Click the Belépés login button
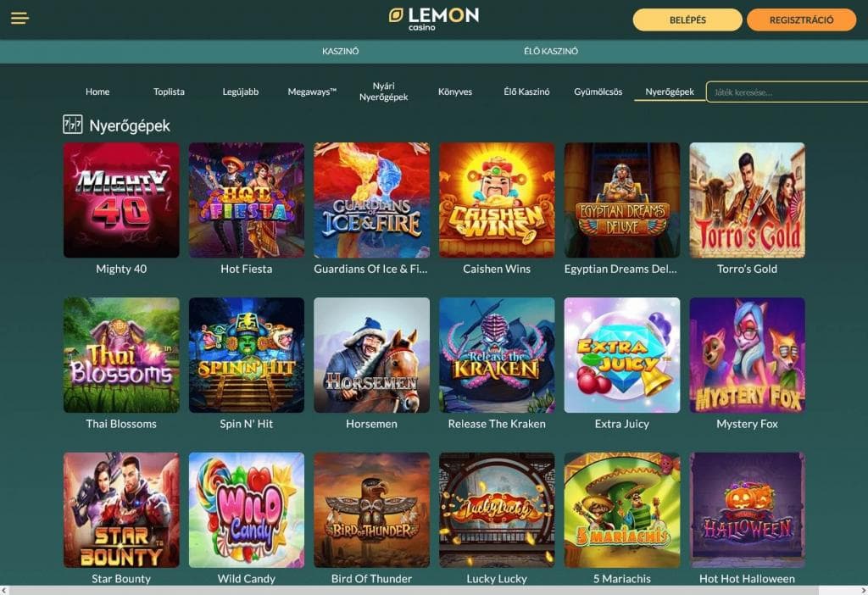 coord(687,20)
